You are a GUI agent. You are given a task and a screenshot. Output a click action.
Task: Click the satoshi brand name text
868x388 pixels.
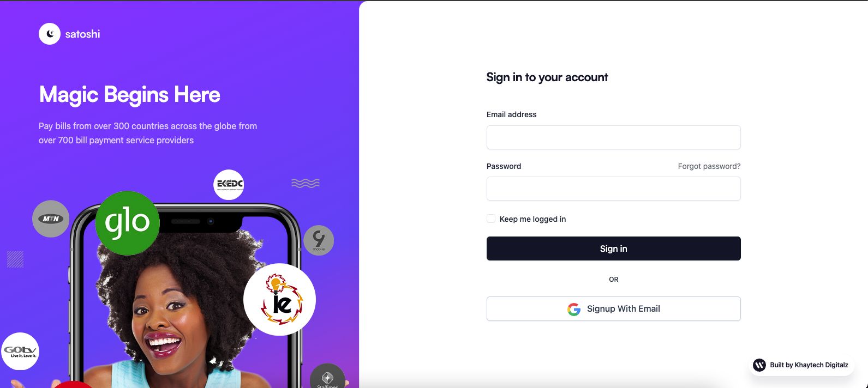coord(82,34)
